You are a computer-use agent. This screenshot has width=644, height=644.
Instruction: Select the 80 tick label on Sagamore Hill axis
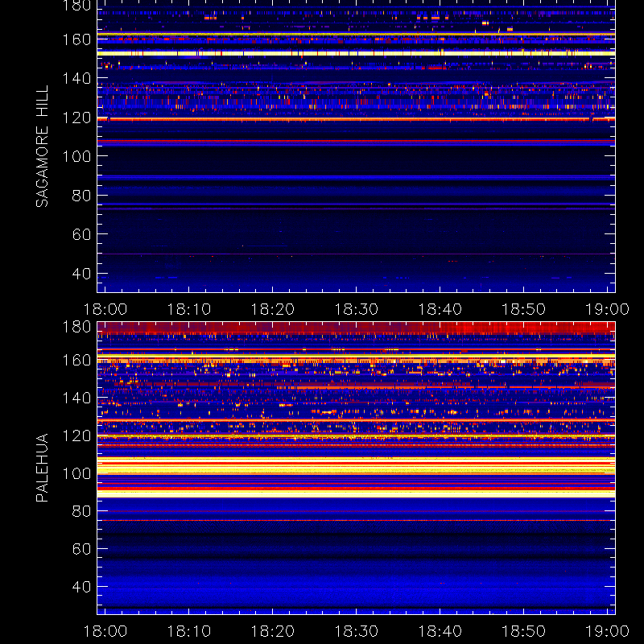81,195
